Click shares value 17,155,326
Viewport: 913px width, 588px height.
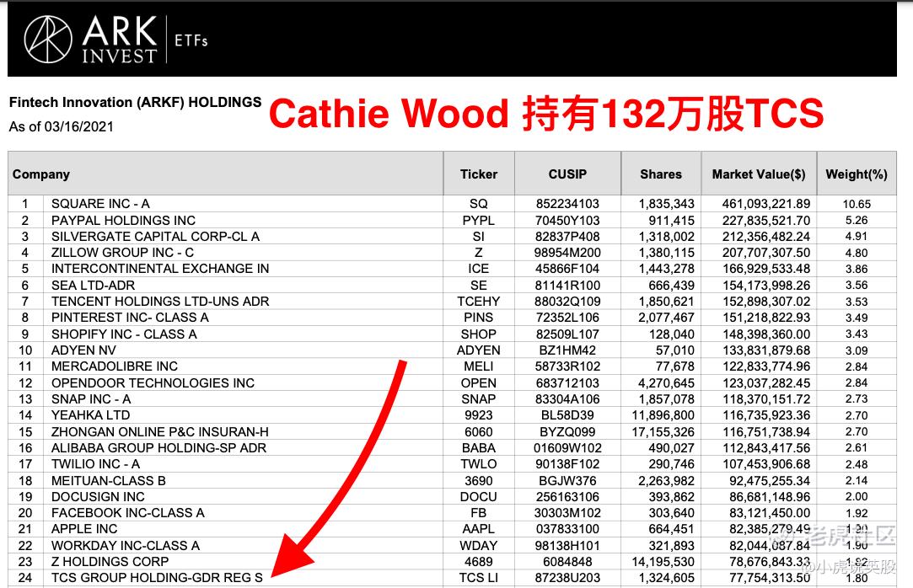coord(663,431)
